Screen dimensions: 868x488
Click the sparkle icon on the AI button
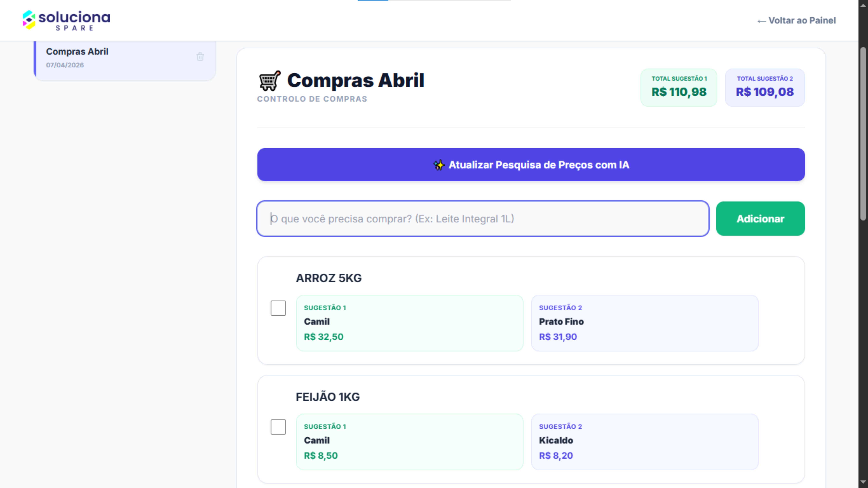(x=439, y=165)
